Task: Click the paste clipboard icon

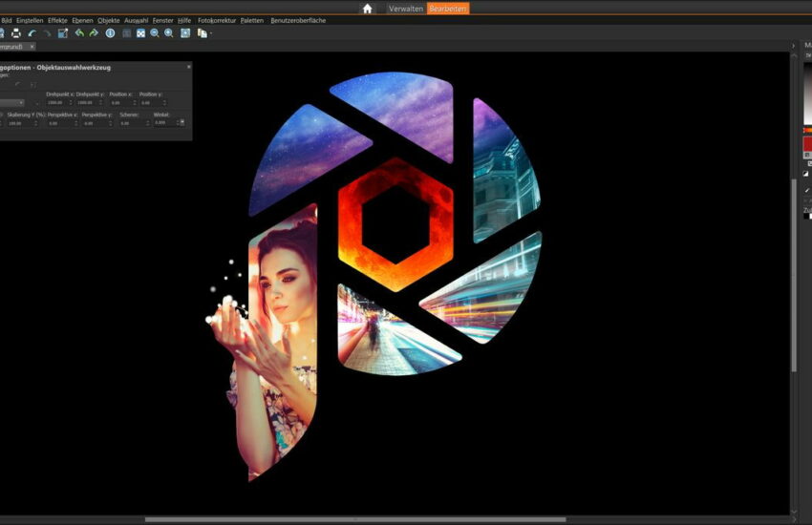Action: point(202,33)
